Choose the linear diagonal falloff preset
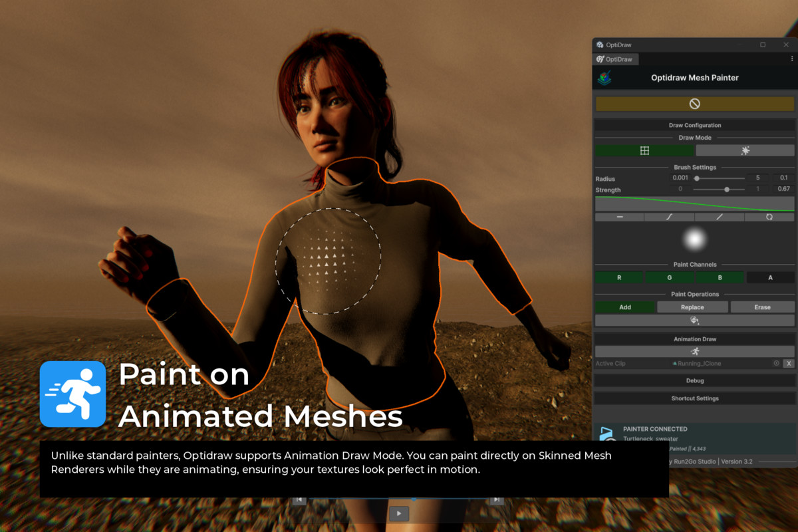The image size is (798, 532). [720, 217]
